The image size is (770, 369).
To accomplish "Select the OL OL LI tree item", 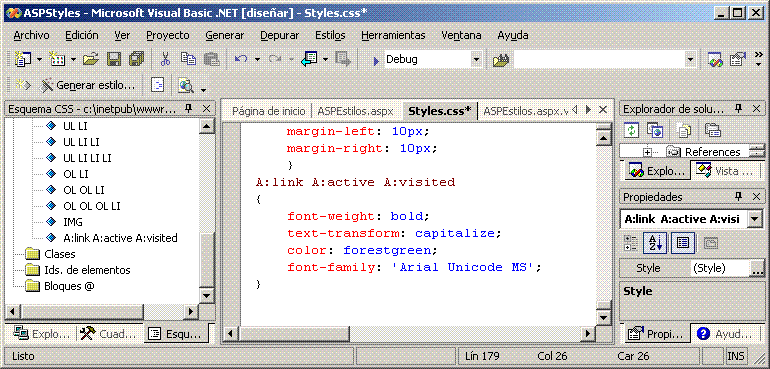I will pyautogui.click(x=84, y=190).
